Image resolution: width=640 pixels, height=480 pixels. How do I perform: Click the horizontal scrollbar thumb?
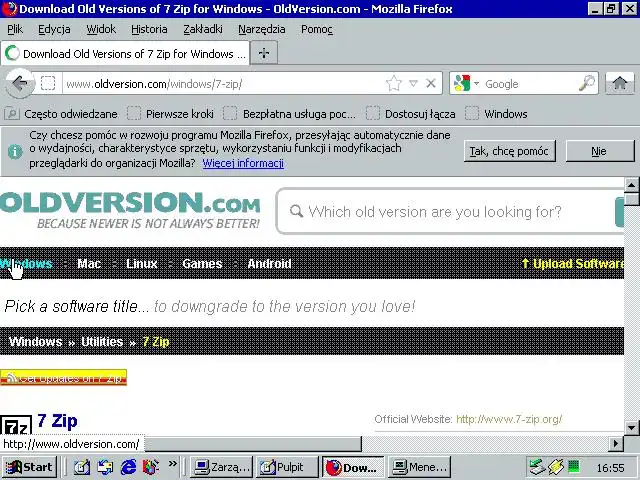coord(253,444)
